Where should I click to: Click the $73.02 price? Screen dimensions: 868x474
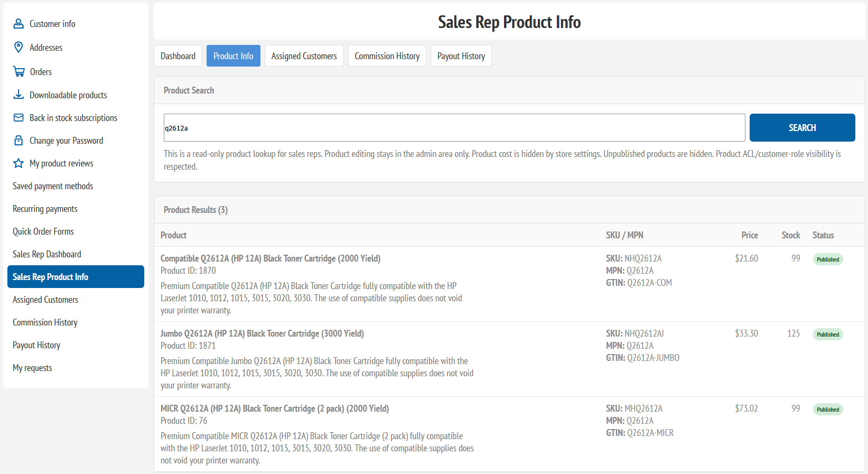tap(746, 408)
